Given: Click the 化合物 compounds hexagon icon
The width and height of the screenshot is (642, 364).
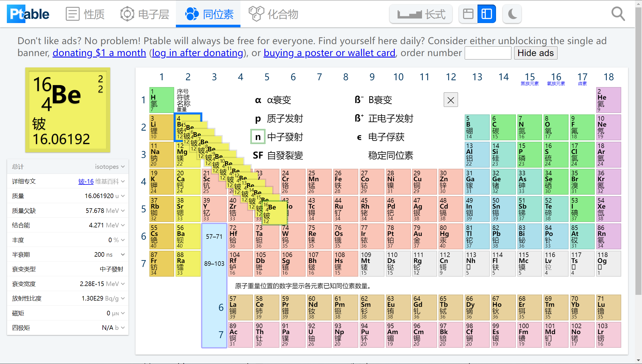Looking at the screenshot, I should [256, 13].
